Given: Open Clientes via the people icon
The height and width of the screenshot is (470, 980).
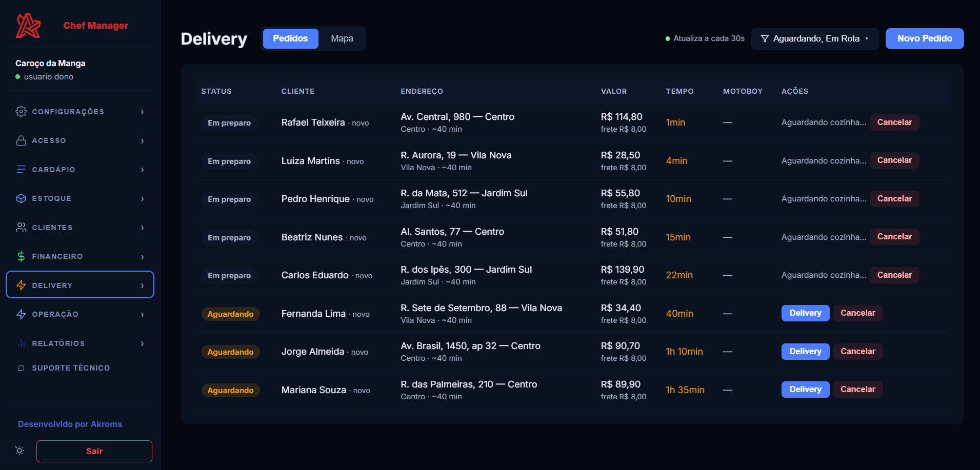Looking at the screenshot, I should 21,227.
